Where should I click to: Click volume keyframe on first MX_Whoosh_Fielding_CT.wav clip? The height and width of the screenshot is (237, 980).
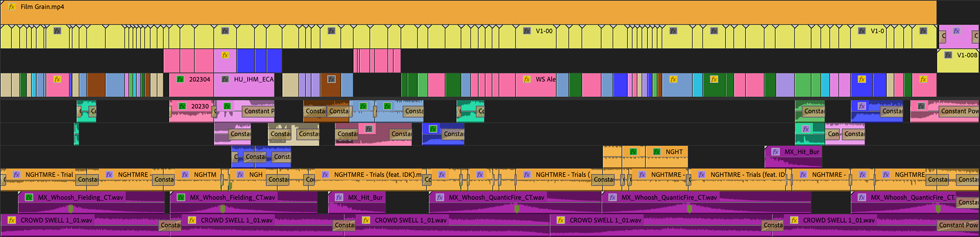(x=71, y=208)
